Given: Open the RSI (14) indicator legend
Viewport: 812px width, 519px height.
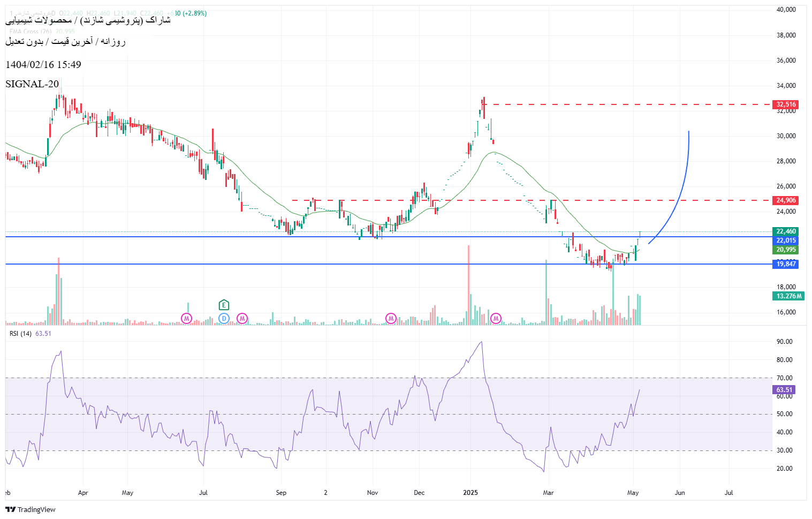Looking at the screenshot, I should pyautogui.click(x=21, y=334).
